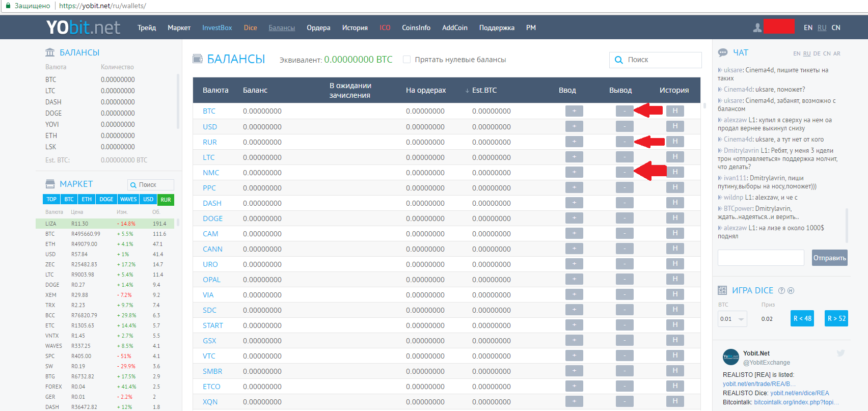
Task: Click the withdraw minus button for CAM
Action: [x=625, y=233]
